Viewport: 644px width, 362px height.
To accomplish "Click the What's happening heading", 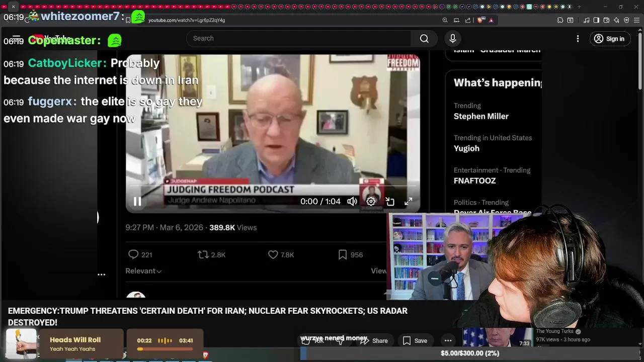I will click(498, 83).
